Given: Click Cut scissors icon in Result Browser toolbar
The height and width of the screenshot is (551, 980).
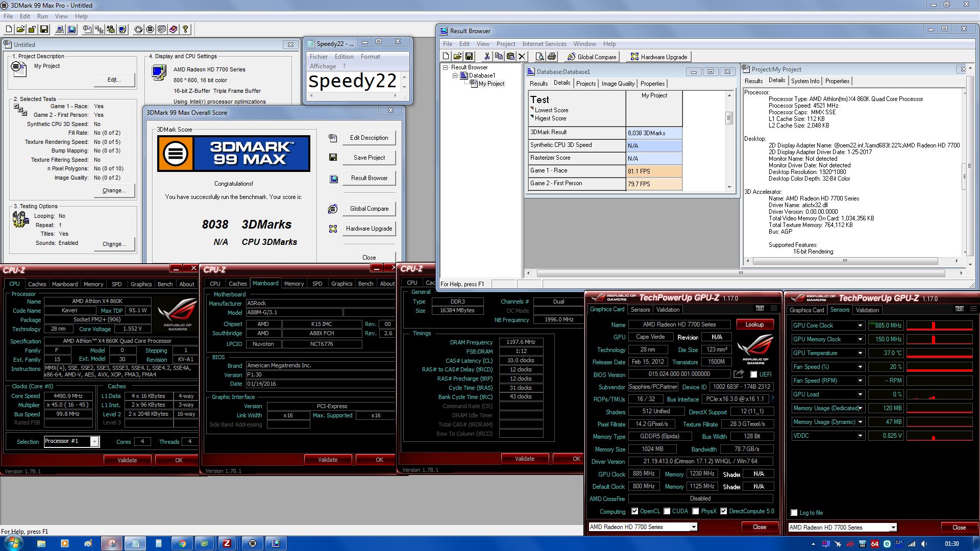Looking at the screenshot, I should click(487, 57).
